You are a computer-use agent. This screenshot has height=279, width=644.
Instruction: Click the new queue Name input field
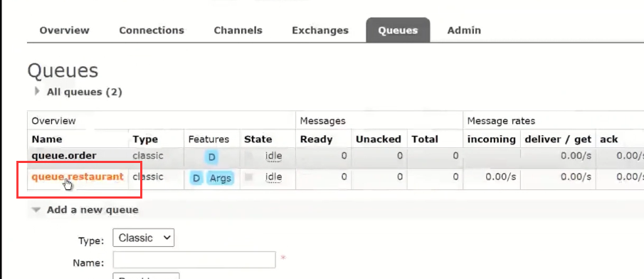click(x=194, y=260)
